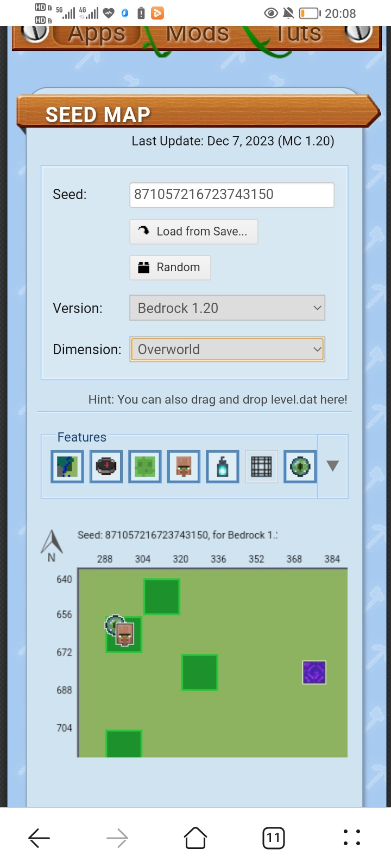Click the map seed caption text

click(x=178, y=535)
